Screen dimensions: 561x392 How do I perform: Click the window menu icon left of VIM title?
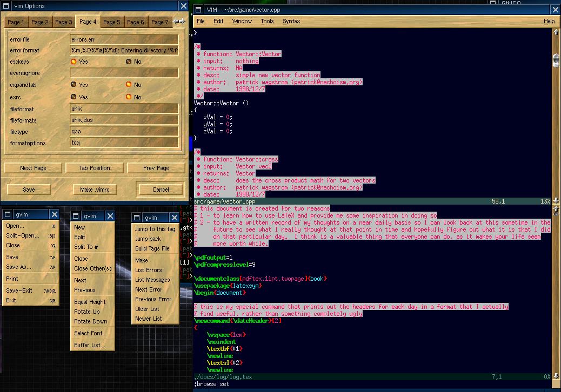198,10
